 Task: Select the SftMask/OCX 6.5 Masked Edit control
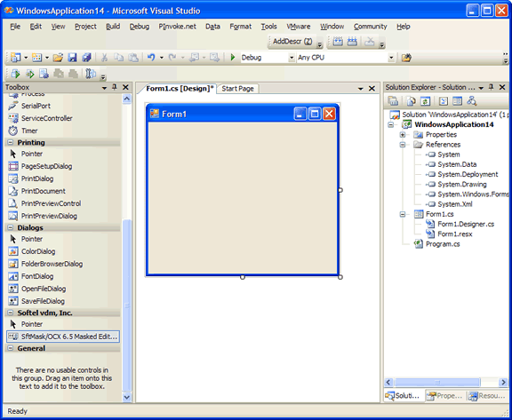63,337
